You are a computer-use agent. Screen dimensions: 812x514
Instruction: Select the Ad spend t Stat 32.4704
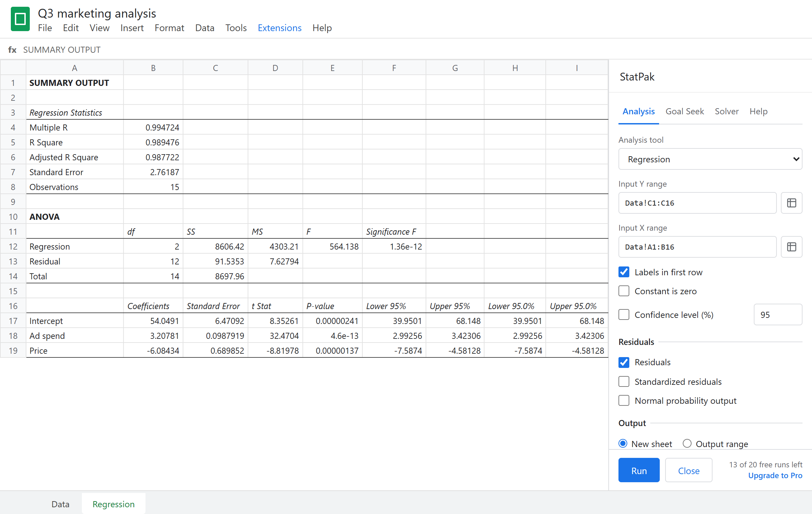point(275,336)
